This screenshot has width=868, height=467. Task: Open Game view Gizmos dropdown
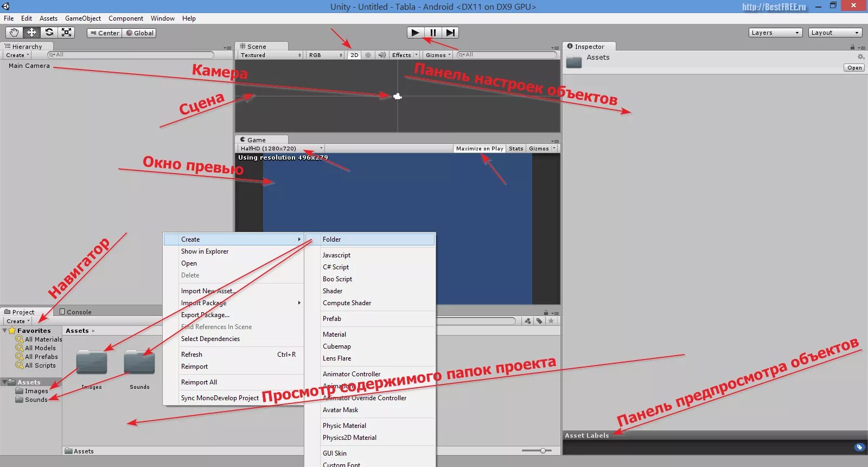tap(542, 148)
